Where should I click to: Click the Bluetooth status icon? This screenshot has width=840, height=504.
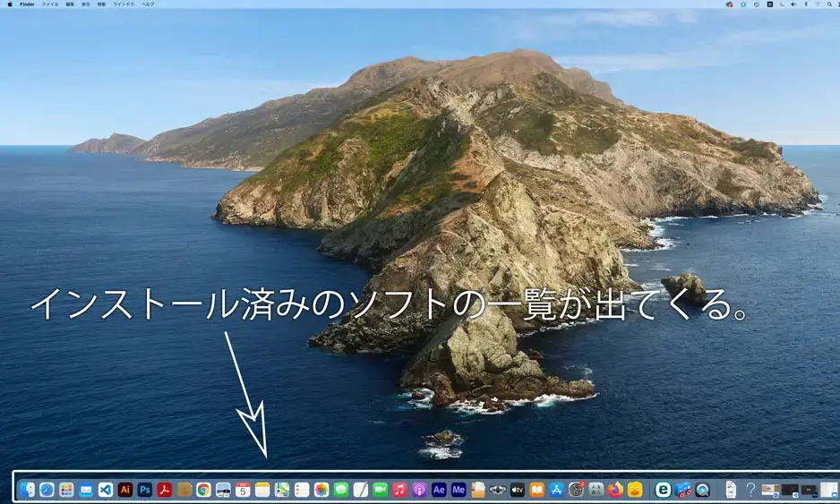806,4
